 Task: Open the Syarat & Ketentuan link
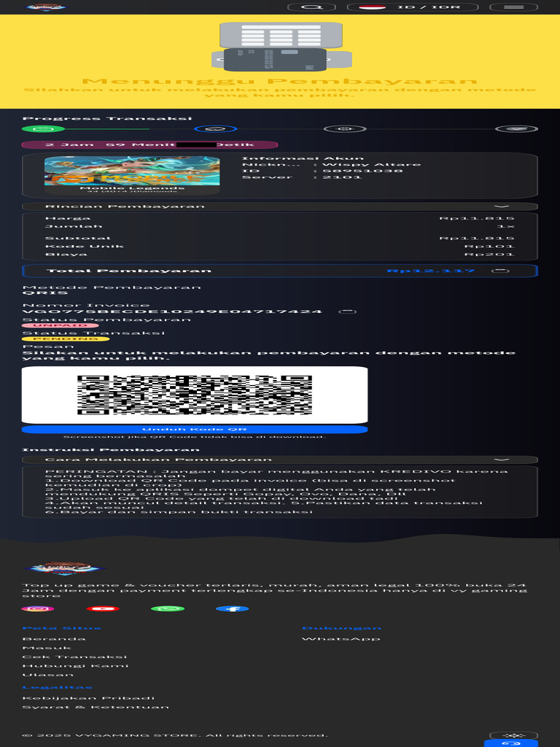tap(96, 707)
